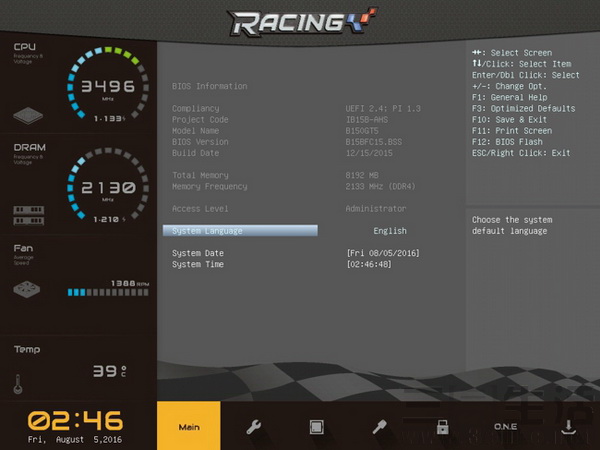
Task: Click the Build Date label
Action: (x=196, y=153)
